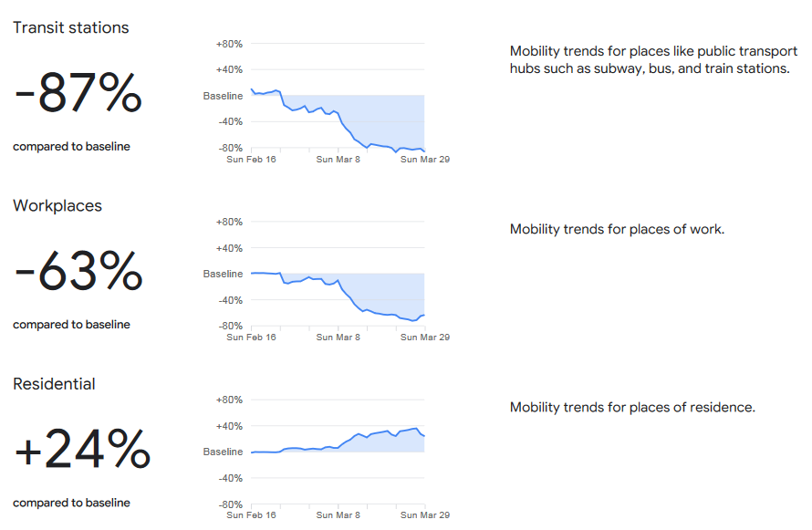Image resolution: width=812 pixels, height=530 pixels.
Task: Click the Workplaces heading
Action: click(x=57, y=205)
